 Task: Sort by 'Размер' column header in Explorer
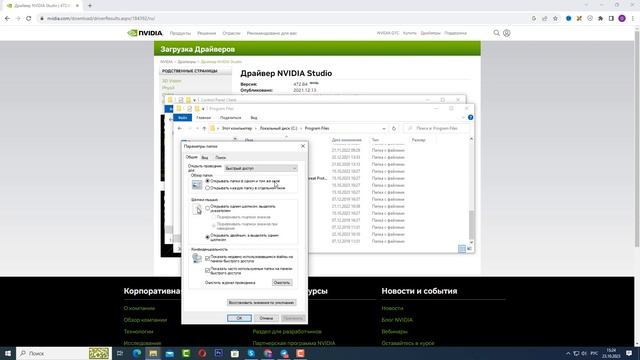(x=418, y=140)
